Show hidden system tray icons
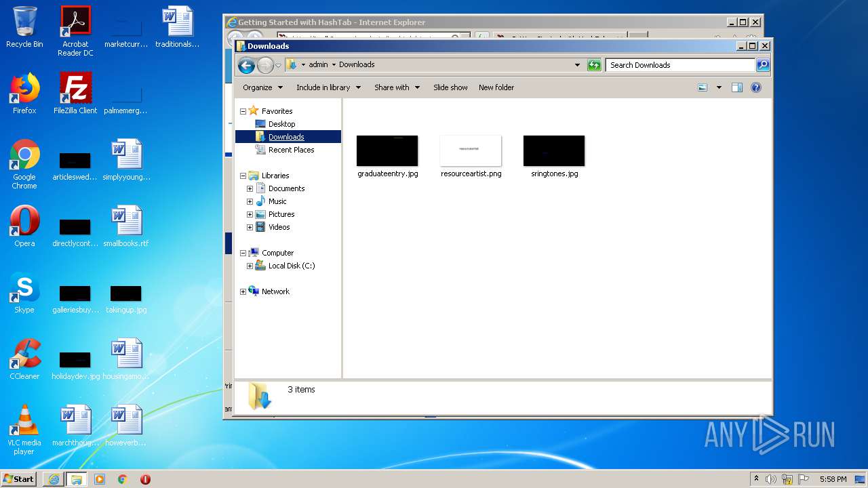Screen dimensions: 868x488 point(756,479)
